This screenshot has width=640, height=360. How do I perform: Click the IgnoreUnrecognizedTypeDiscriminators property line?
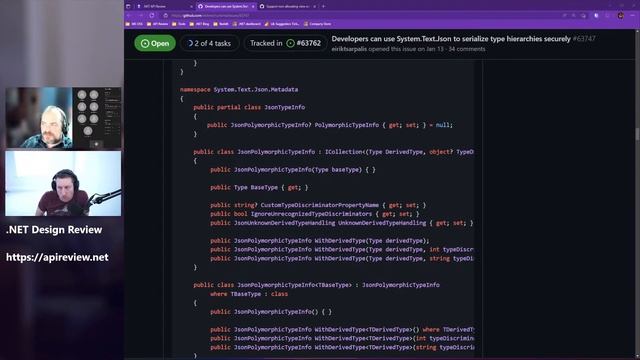[315, 214]
